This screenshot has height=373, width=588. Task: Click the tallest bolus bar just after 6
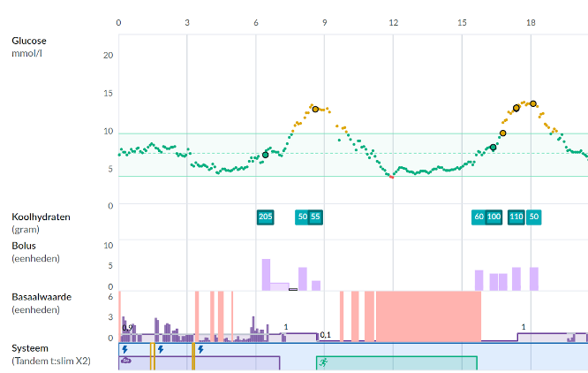[x=265, y=274]
